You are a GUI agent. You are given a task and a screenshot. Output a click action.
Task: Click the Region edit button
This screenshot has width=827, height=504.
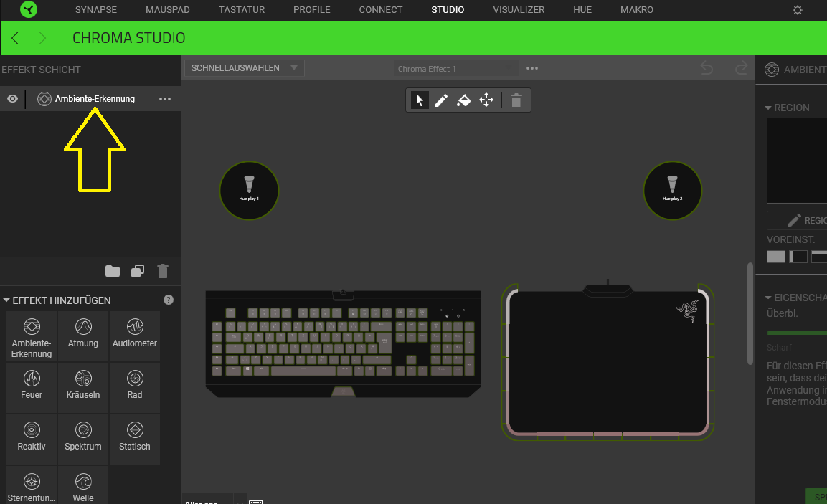click(797, 220)
